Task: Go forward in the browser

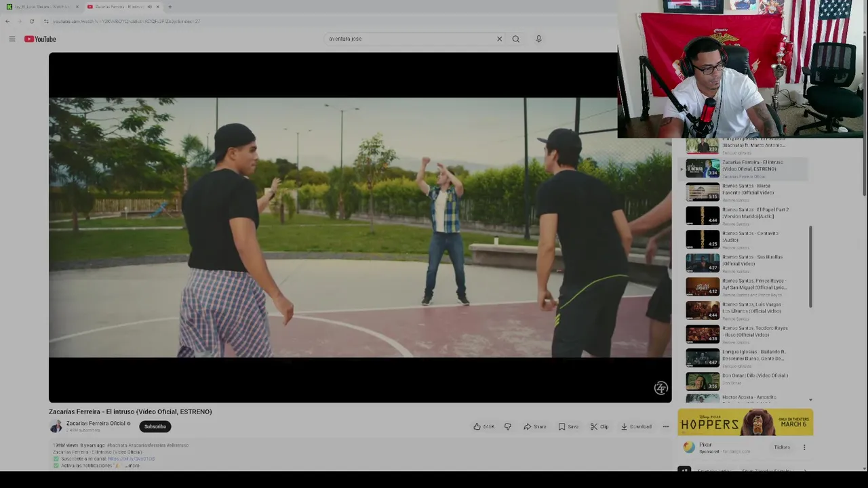Action: (19, 21)
